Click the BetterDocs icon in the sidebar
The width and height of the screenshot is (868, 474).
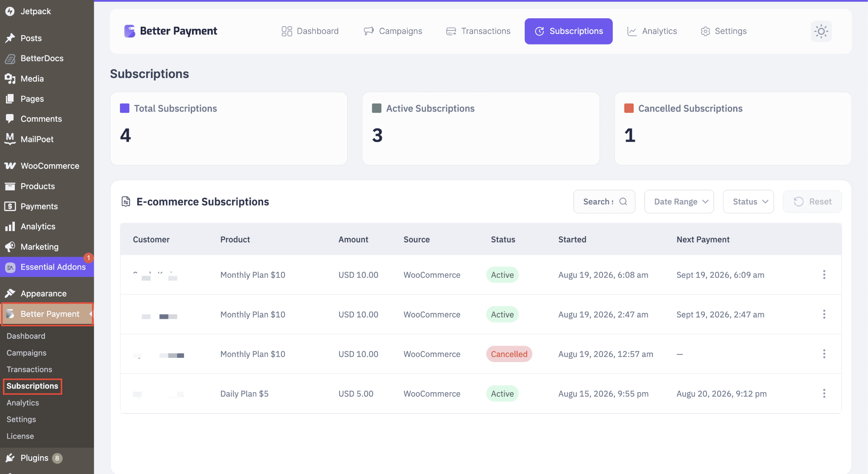pyautogui.click(x=10, y=59)
